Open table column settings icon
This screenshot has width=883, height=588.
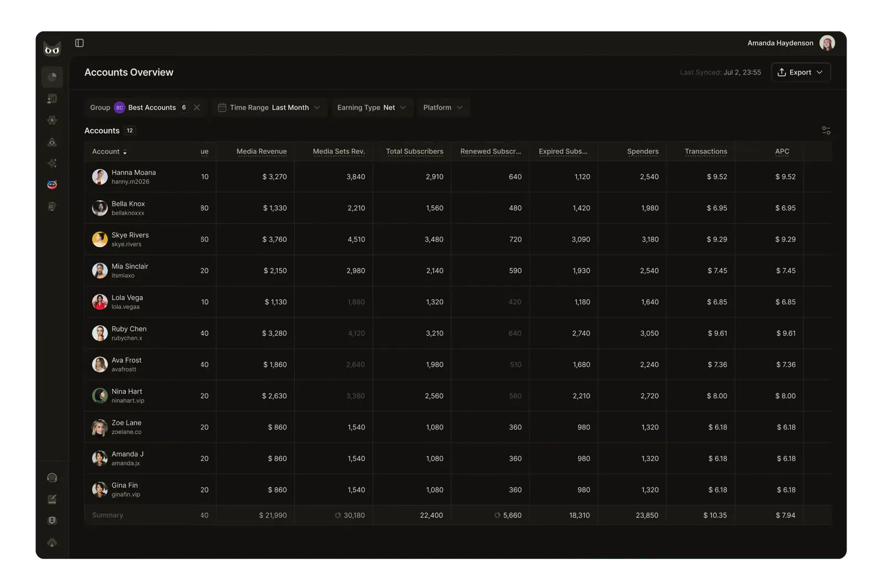826,131
